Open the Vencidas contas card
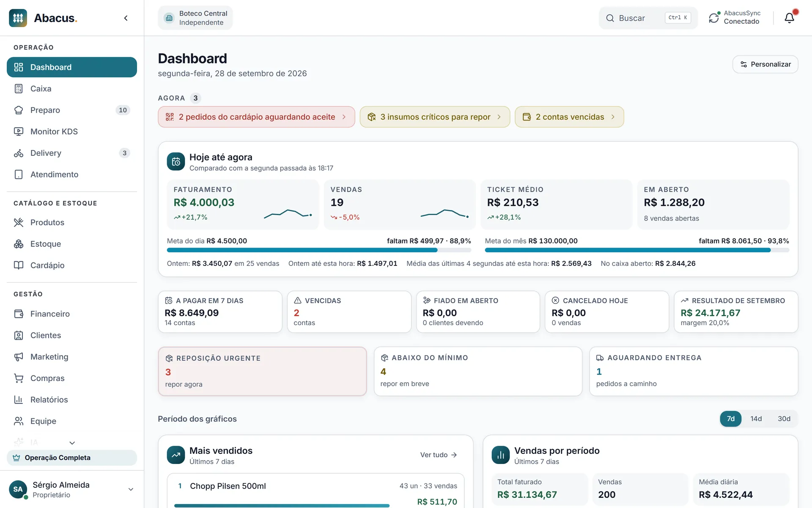 point(349,312)
